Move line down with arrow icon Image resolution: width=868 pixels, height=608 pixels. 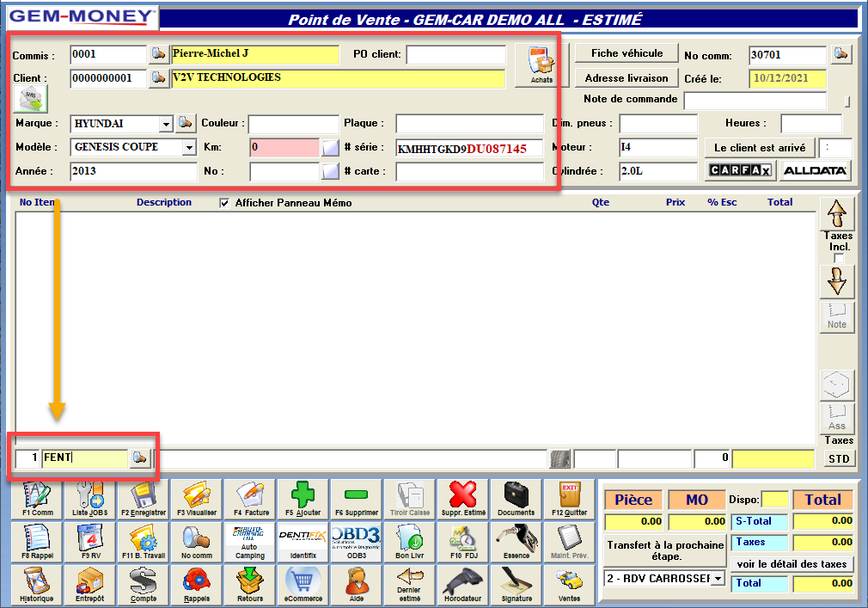click(x=836, y=281)
